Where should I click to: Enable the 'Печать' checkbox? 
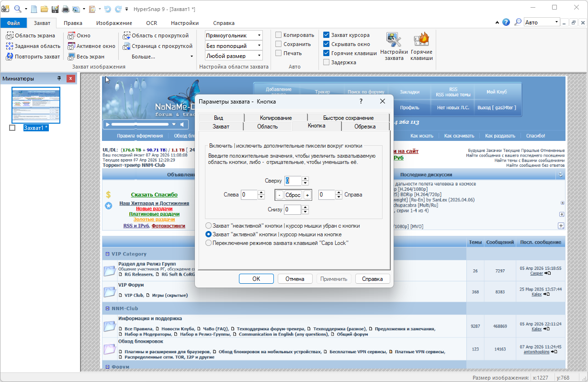[278, 53]
